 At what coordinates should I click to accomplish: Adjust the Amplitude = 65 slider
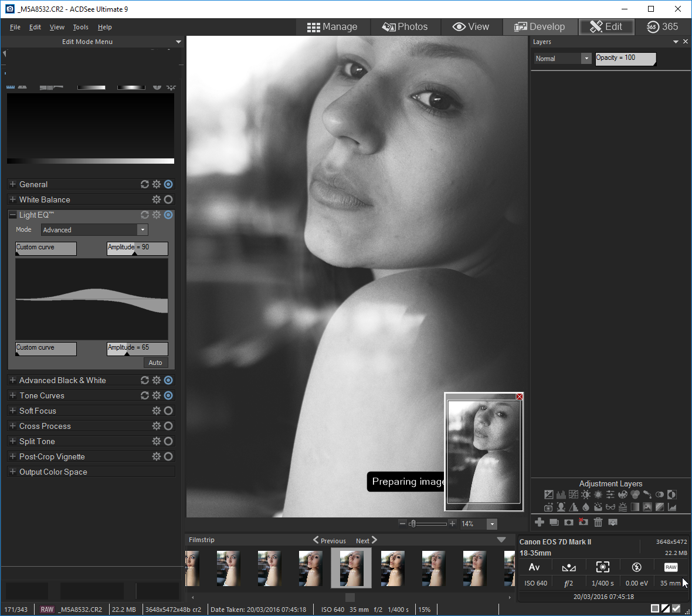click(x=137, y=348)
